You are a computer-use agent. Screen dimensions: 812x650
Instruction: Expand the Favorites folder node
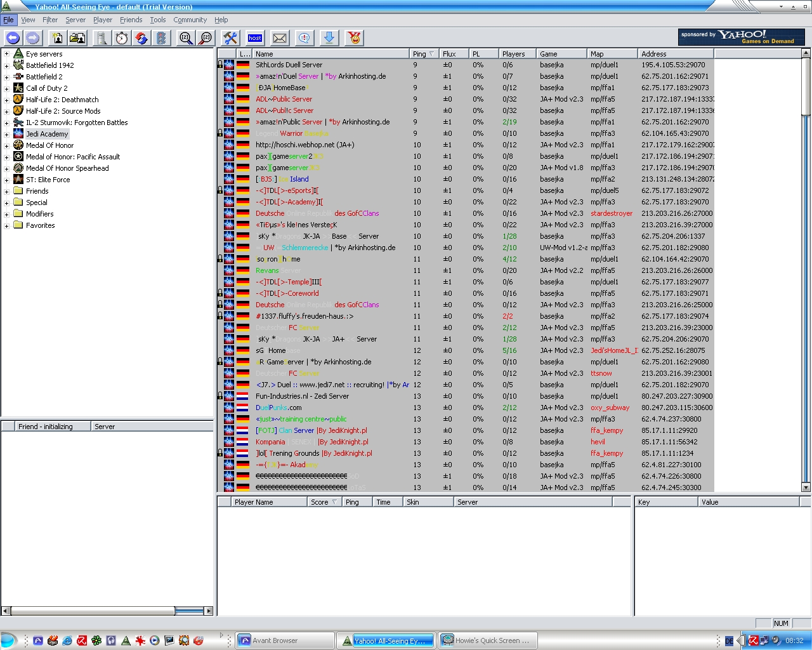coord(6,225)
